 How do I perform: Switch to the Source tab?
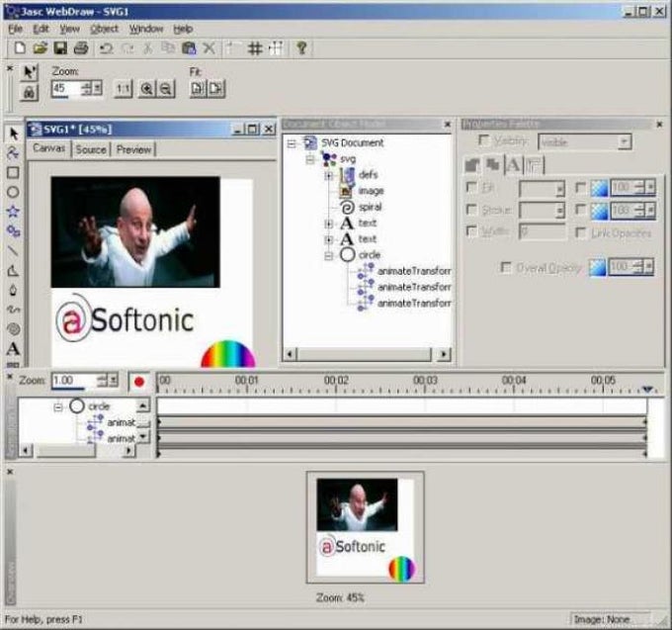coord(91,149)
